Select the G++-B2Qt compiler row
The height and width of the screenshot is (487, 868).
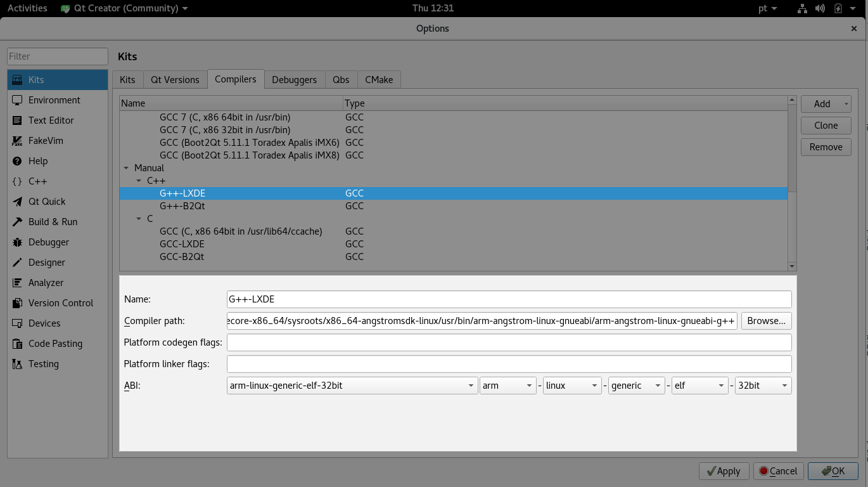click(182, 206)
